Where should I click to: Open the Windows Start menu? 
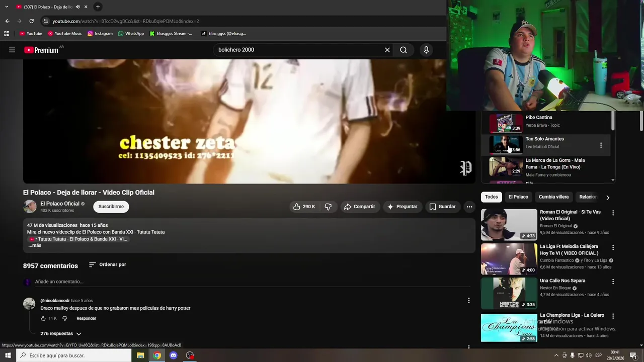8,355
